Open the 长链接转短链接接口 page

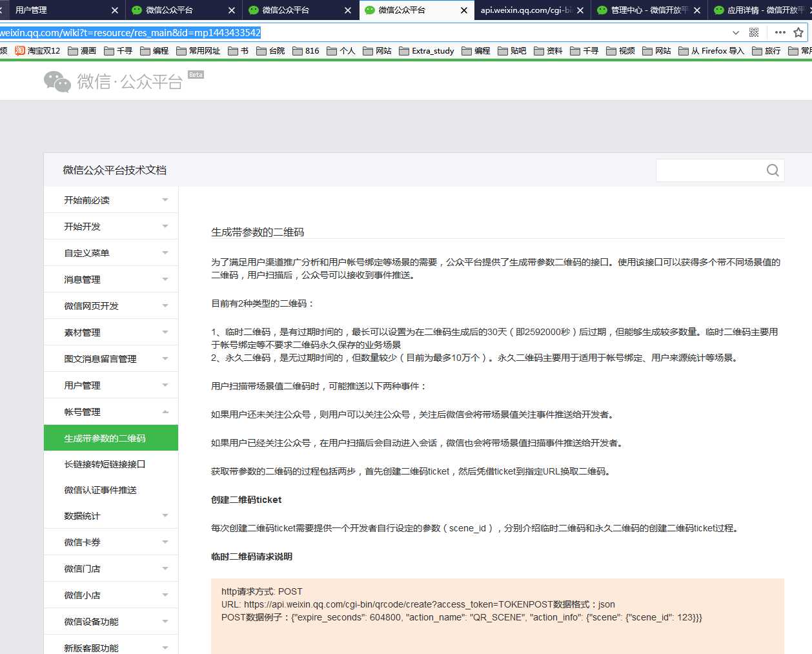105,464
